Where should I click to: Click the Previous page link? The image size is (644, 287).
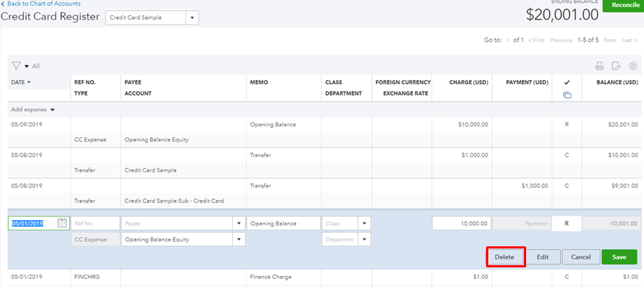561,40
